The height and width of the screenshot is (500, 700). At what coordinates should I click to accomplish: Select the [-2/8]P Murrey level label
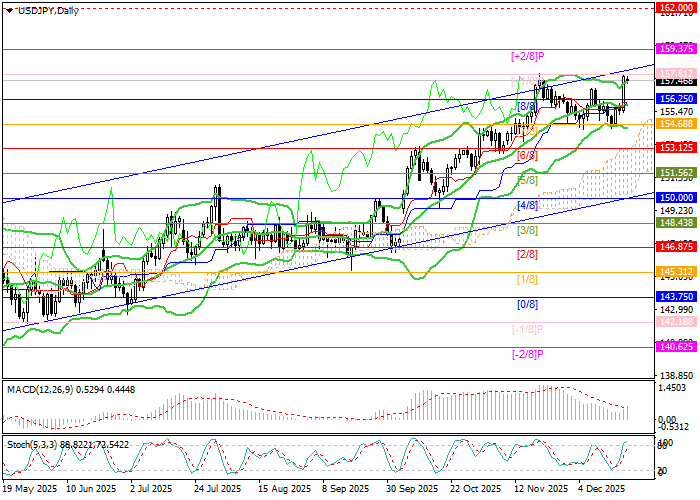pyautogui.click(x=526, y=354)
